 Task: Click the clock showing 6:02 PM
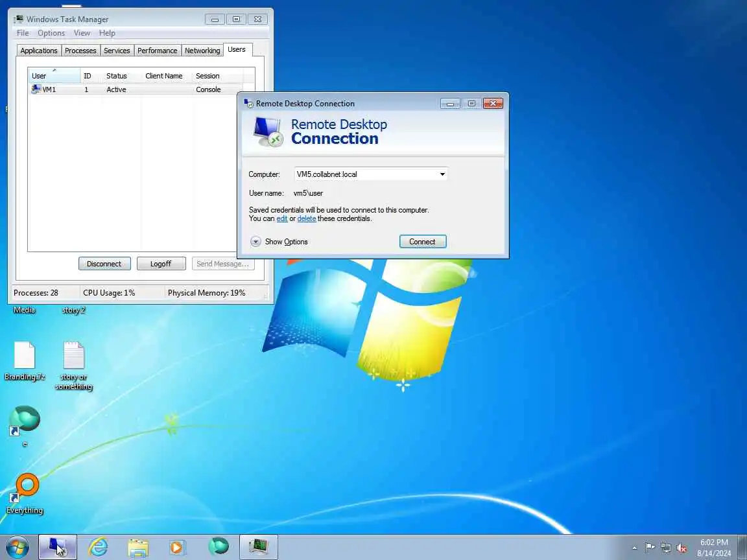pos(714,547)
